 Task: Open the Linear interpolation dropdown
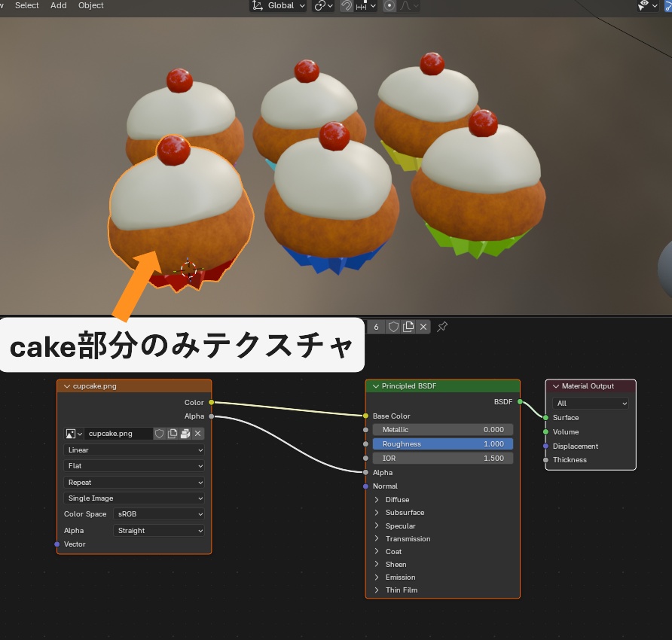tap(134, 450)
